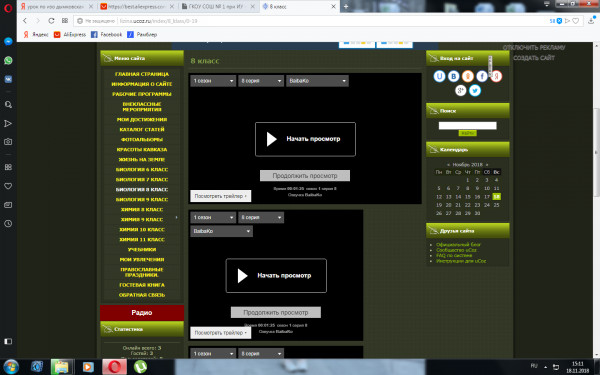Click the Facebook login icon
This screenshot has width=600, height=375.
(482, 76)
